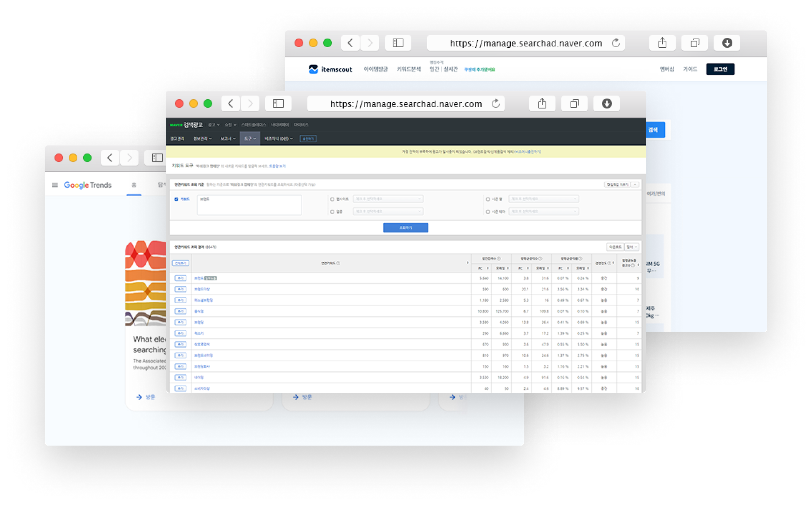Open the 업종 selection combo box

click(x=388, y=211)
